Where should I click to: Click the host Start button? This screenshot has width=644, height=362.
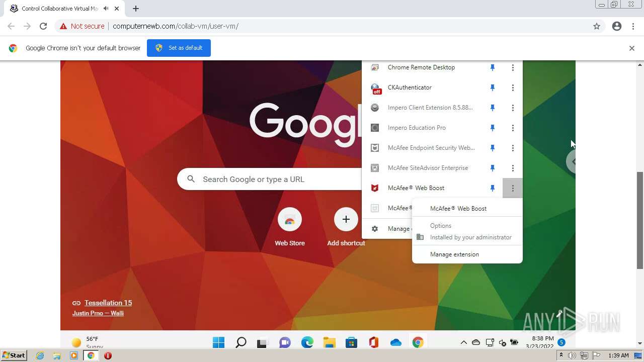click(x=14, y=355)
